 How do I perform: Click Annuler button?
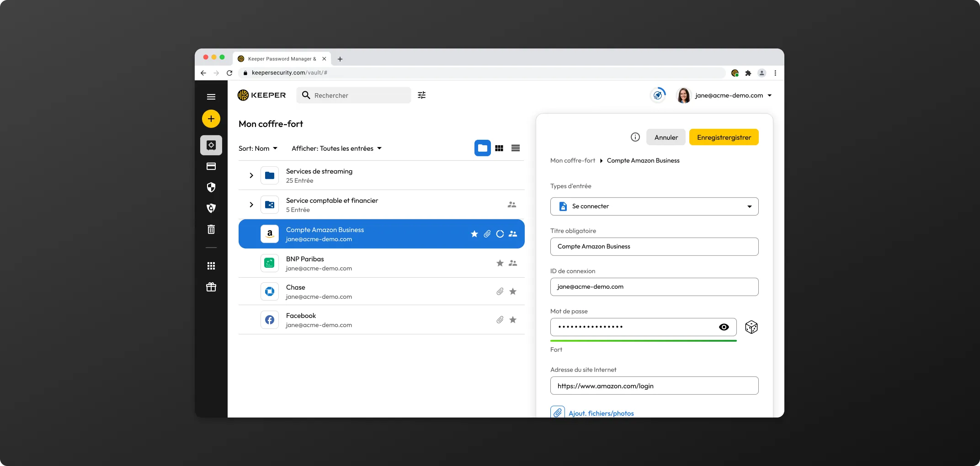point(666,137)
